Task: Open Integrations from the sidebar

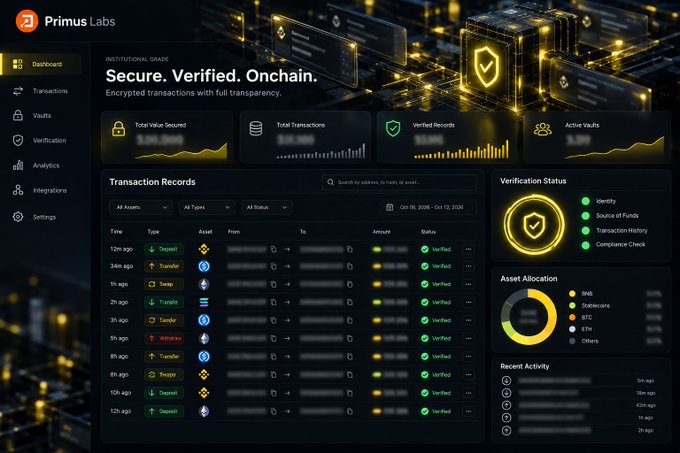Action: pyautogui.click(x=50, y=190)
